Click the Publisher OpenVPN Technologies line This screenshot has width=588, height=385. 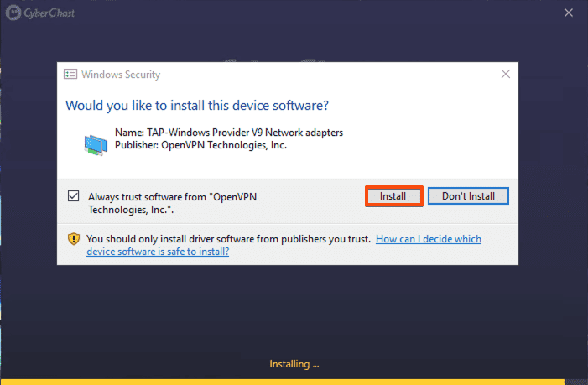(200, 145)
